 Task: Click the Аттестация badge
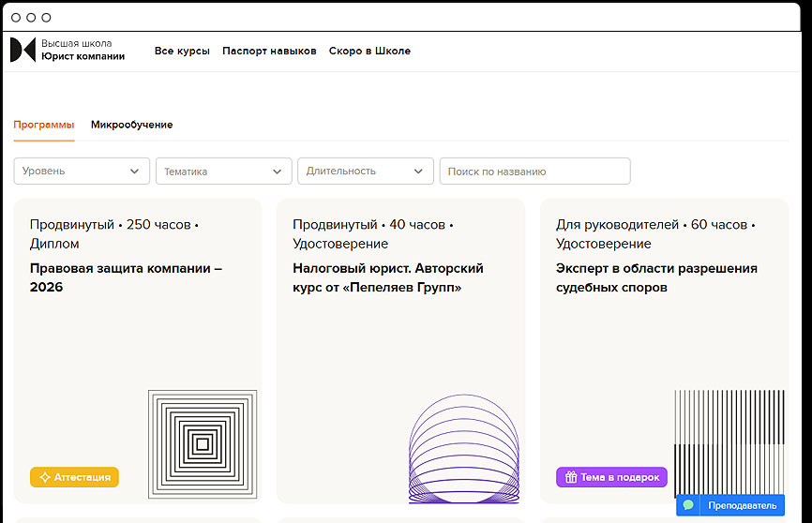[x=74, y=477]
